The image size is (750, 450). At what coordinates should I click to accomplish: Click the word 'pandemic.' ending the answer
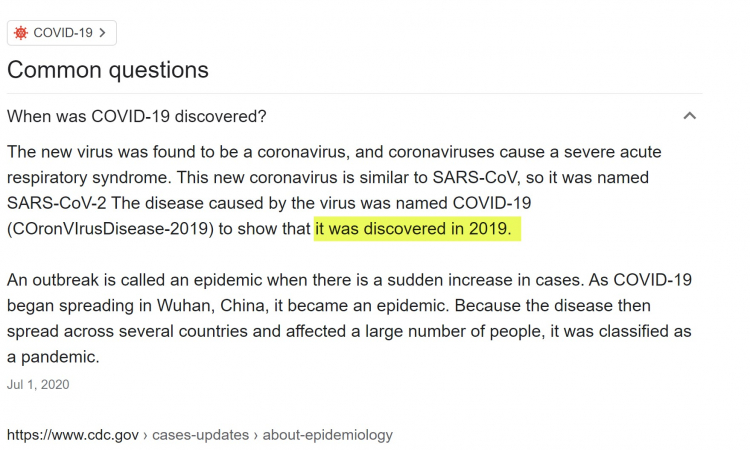(x=60, y=357)
